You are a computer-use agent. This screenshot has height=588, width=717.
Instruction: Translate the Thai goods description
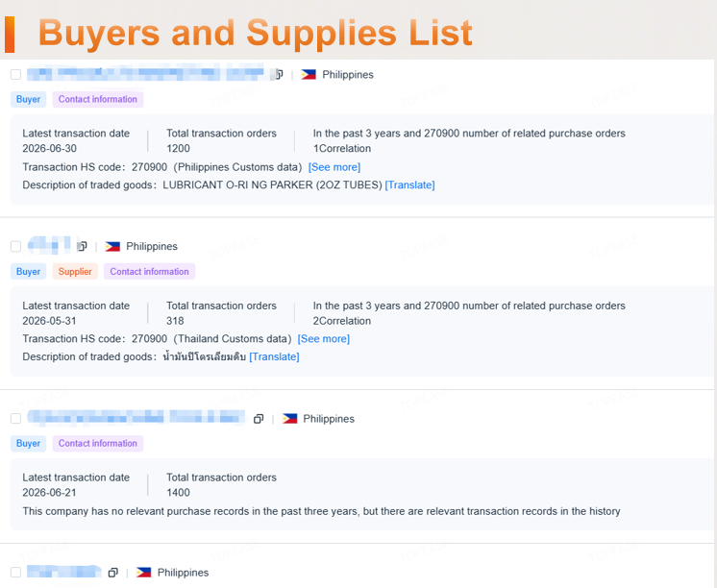tap(274, 357)
